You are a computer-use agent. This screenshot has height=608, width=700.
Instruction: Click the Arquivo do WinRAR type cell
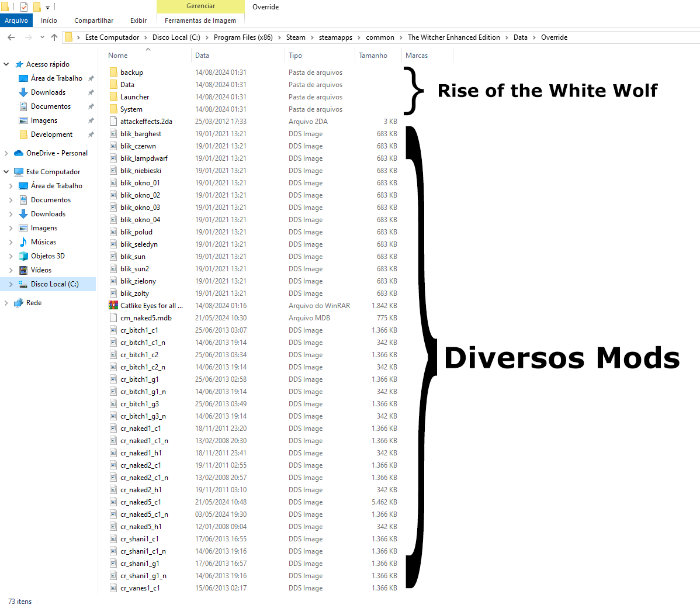(x=319, y=306)
